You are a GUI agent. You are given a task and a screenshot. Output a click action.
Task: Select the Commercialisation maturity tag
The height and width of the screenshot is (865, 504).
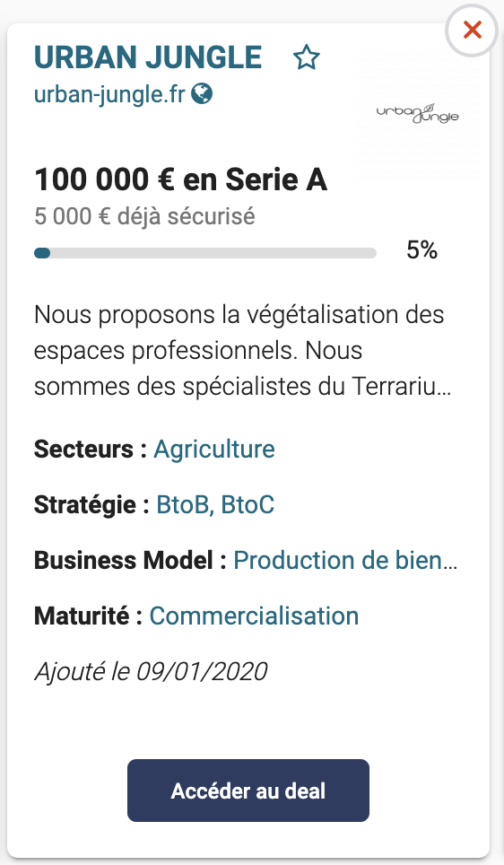tap(254, 616)
